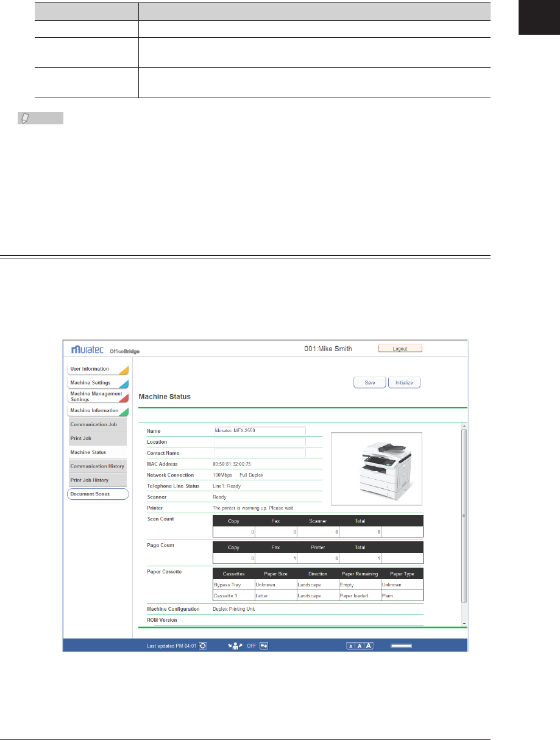Open the Document Boxes menu
This screenshot has height=740, width=560.
pos(97,494)
